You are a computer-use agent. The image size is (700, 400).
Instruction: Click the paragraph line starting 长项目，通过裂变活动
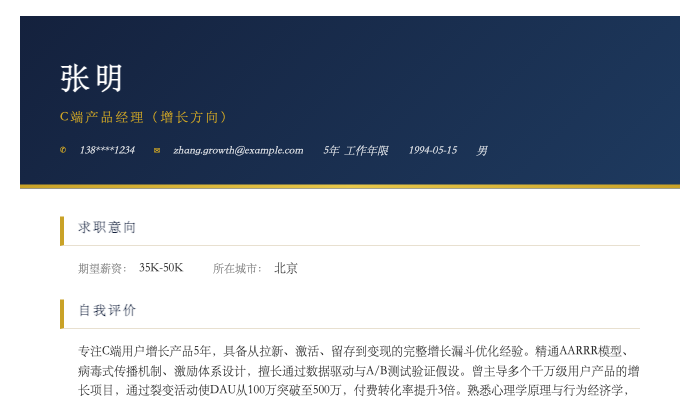coord(354,390)
